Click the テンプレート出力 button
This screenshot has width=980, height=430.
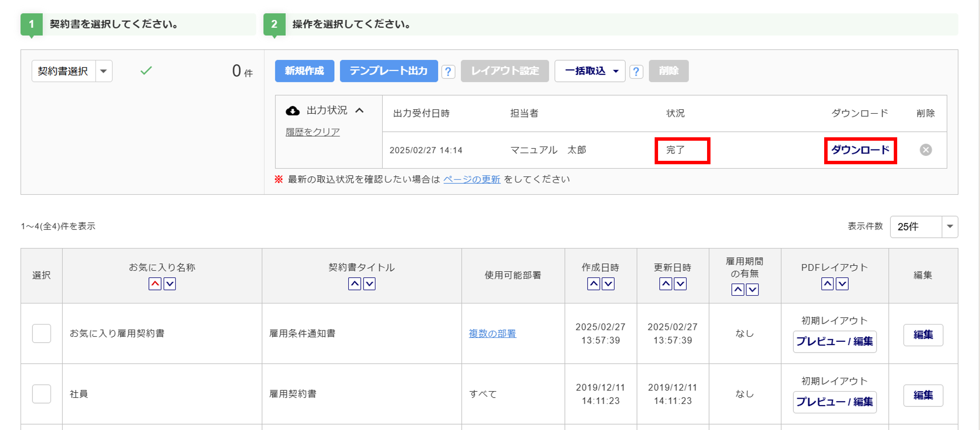[389, 71]
